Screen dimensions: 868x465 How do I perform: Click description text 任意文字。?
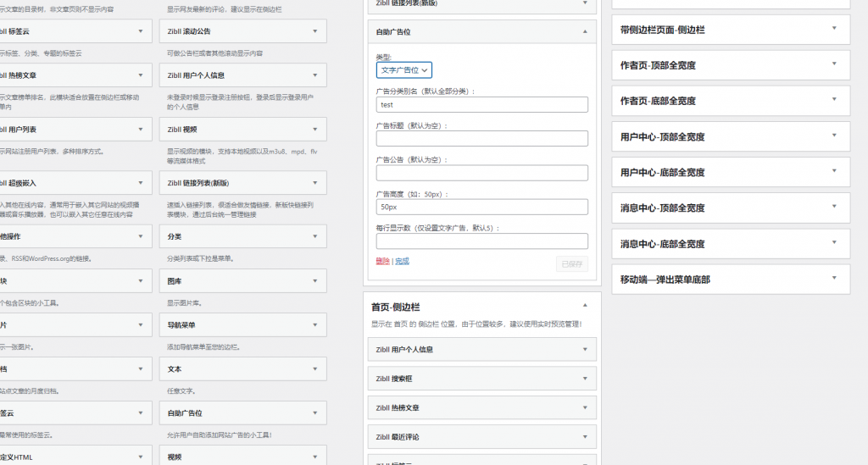click(181, 391)
